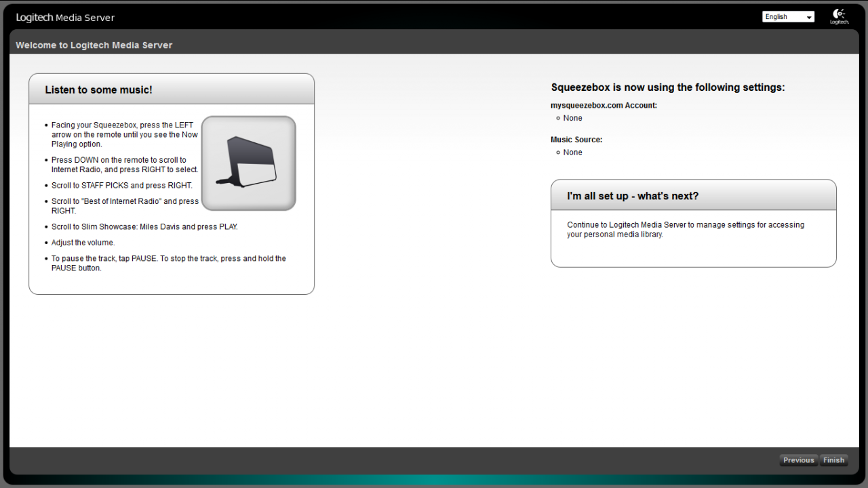Click the 'To pause the track, tap PAUSE' instruction

[x=169, y=264]
